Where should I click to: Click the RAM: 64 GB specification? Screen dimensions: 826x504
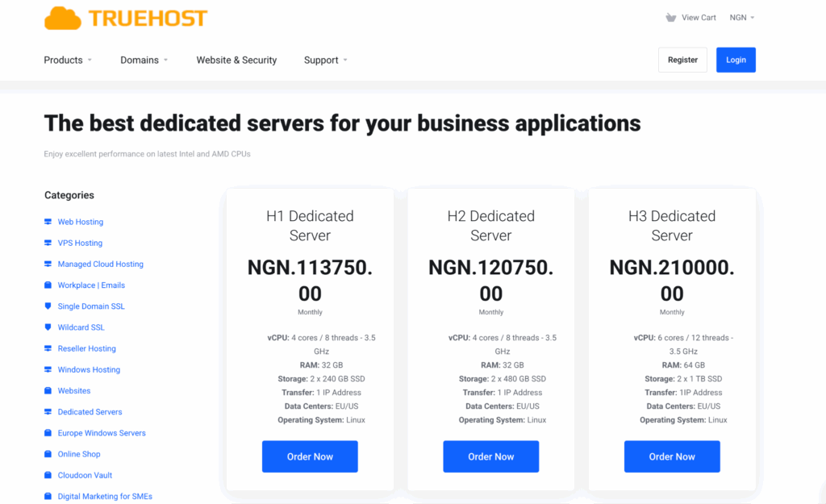(x=683, y=365)
